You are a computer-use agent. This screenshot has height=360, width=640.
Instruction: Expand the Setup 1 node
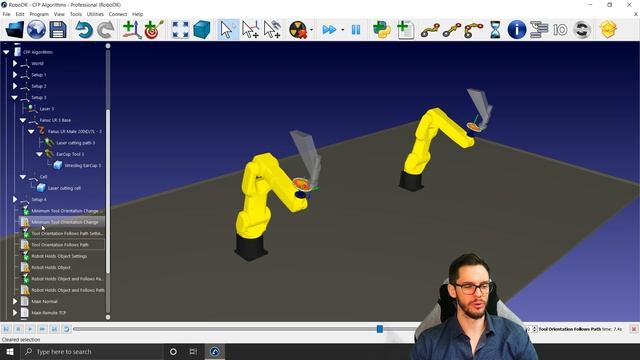(15, 75)
